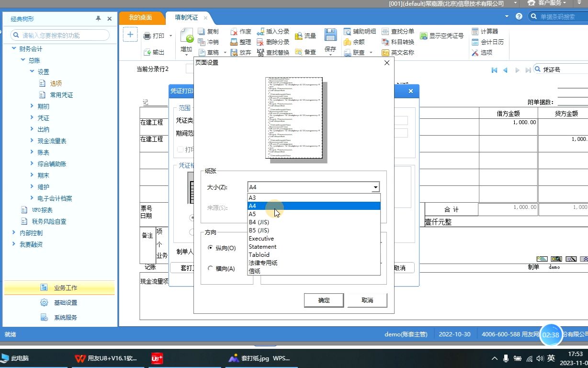Screen dimensions: 588x368
Task: Open the 会计日历 accounting calendar
Action: point(487,42)
